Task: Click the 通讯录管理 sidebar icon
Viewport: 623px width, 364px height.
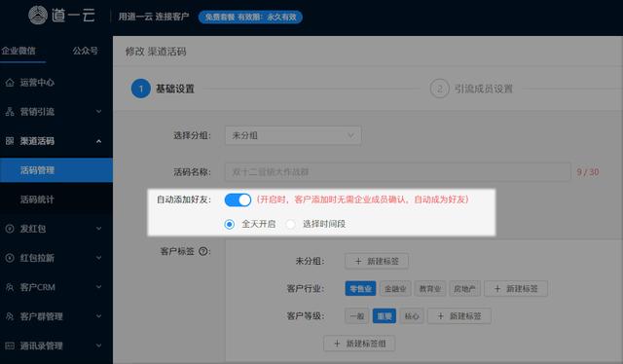Action: click(10, 346)
